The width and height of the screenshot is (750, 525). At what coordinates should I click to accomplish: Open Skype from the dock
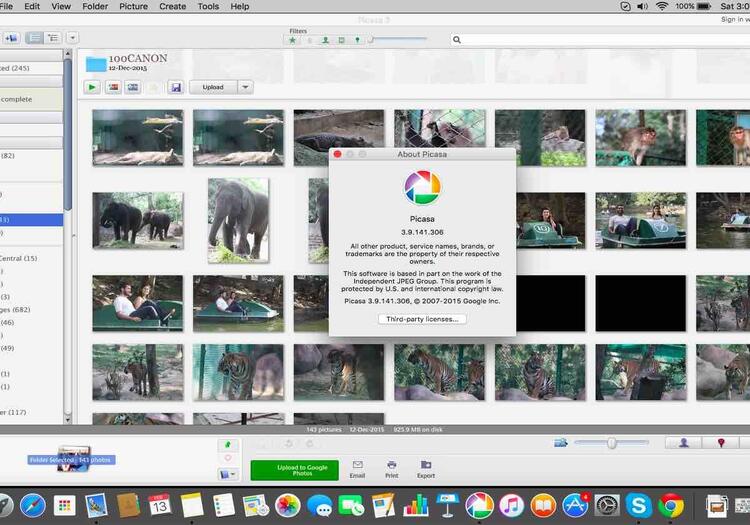coord(639,505)
